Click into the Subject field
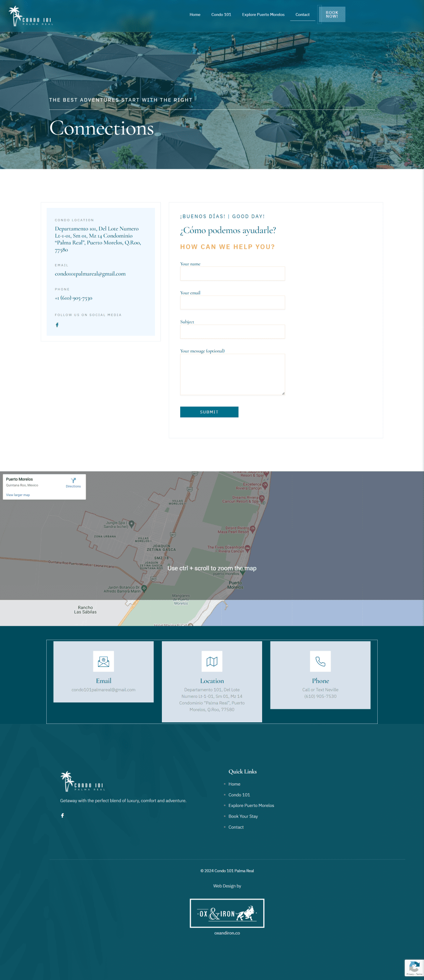 click(232, 332)
